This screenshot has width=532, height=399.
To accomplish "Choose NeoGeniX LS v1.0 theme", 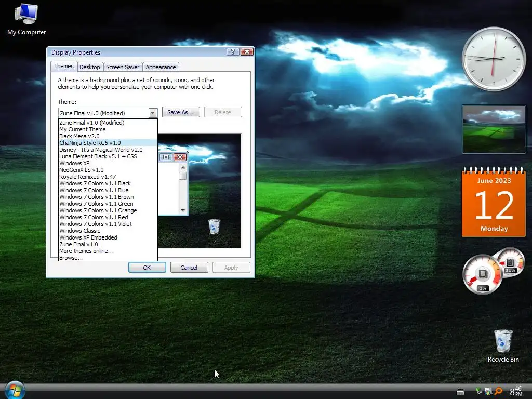I will [108, 170].
